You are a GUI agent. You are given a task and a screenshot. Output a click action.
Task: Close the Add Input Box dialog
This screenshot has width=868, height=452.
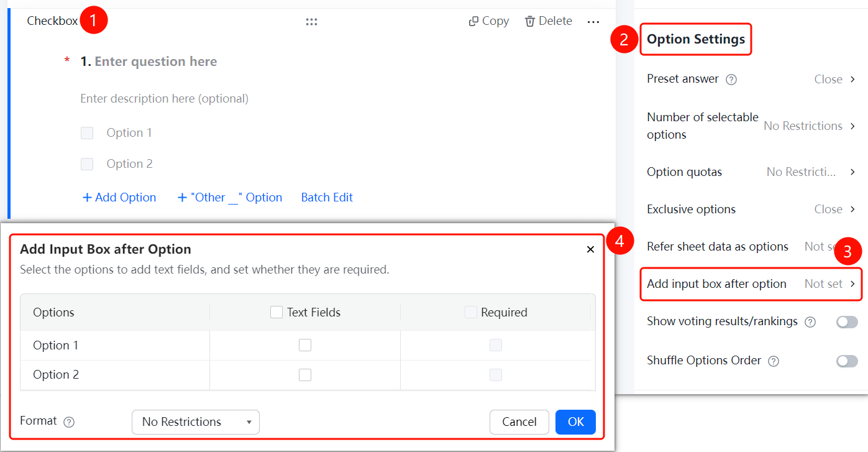[x=590, y=249]
